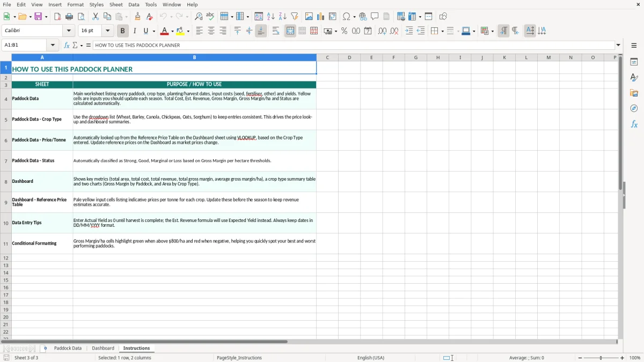The height and width of the screenshot is (362, 644).
Task: Open the Sheet menu
Action: click(116, 4)
